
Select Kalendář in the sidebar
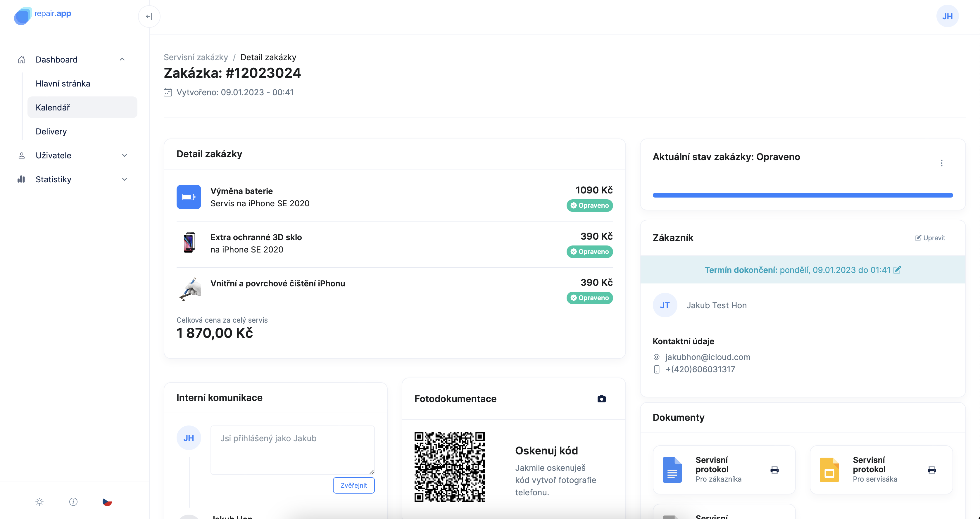(x=82, y=107)
